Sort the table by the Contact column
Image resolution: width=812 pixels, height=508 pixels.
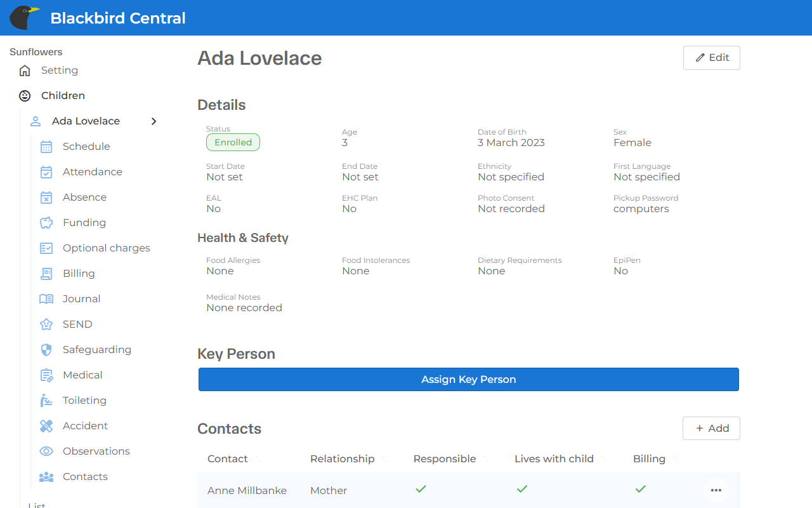(x=228, y=459)
